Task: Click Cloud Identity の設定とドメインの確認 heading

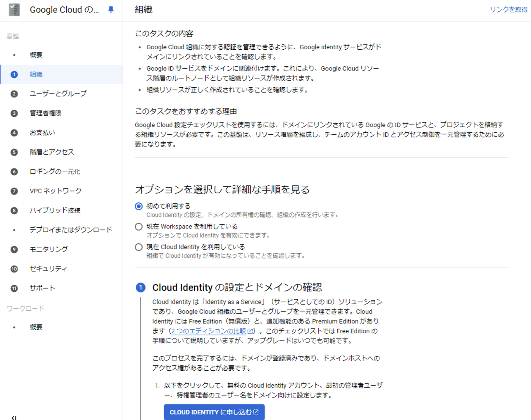Action: coord(237,288)
